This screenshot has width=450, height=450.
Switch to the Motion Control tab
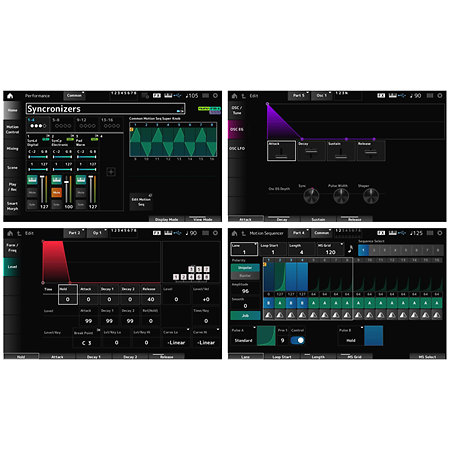12,130
